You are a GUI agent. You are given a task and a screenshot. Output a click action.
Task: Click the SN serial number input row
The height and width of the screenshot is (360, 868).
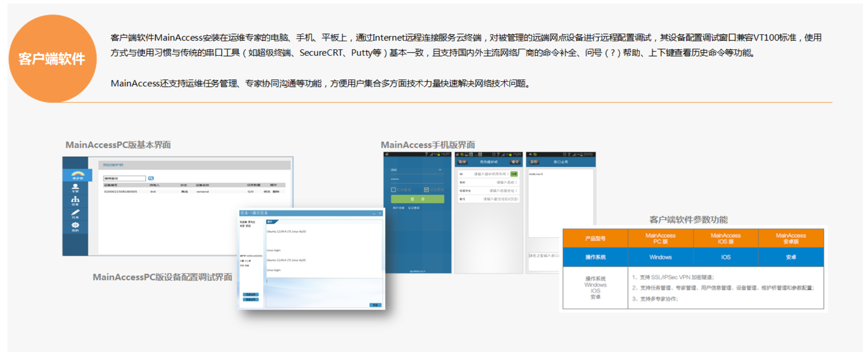coord(488,174)
